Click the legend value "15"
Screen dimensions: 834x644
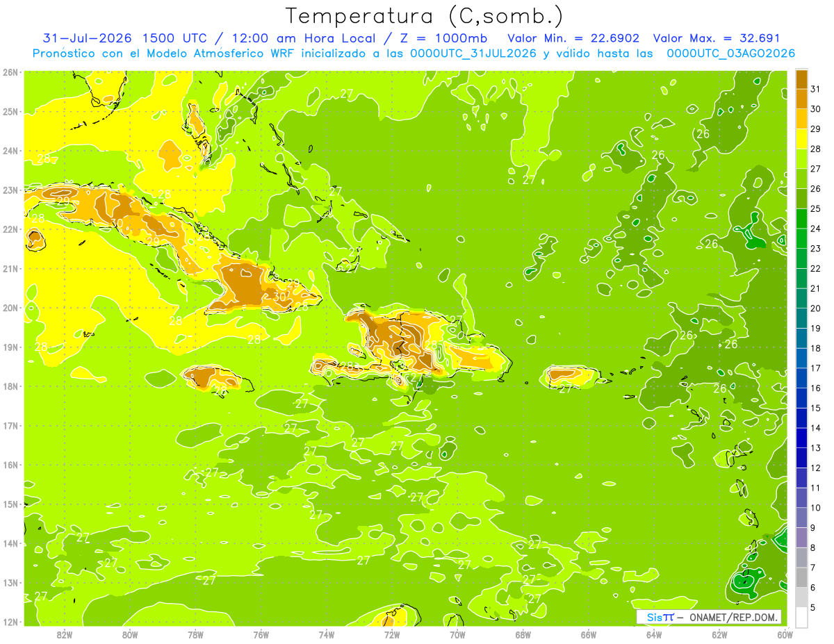coord(815,408)
